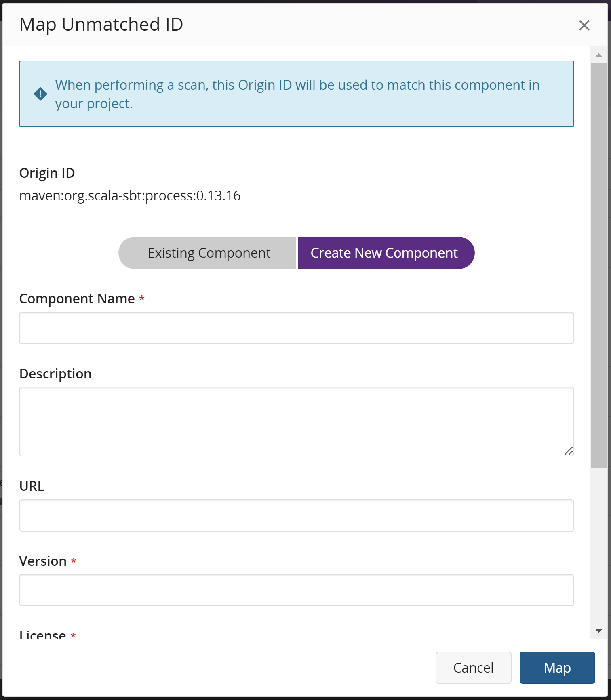Click the Version field label
Screen dimensions: 611x700
pos(43,561)
